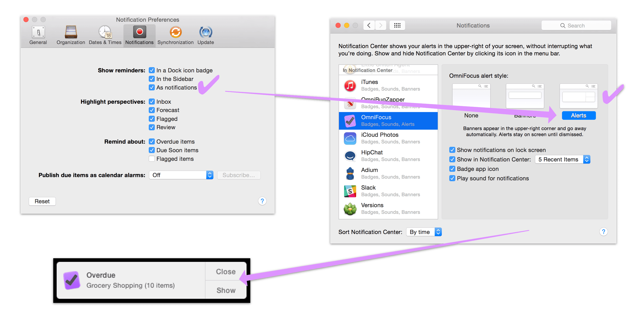Select Slack row in app list
Screen dimensions: 644x322
(388, 191)
